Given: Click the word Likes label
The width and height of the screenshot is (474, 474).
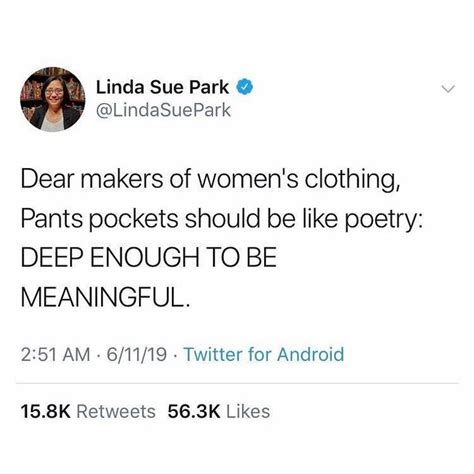Looking at the screenshot, I should tap(248, 411).
